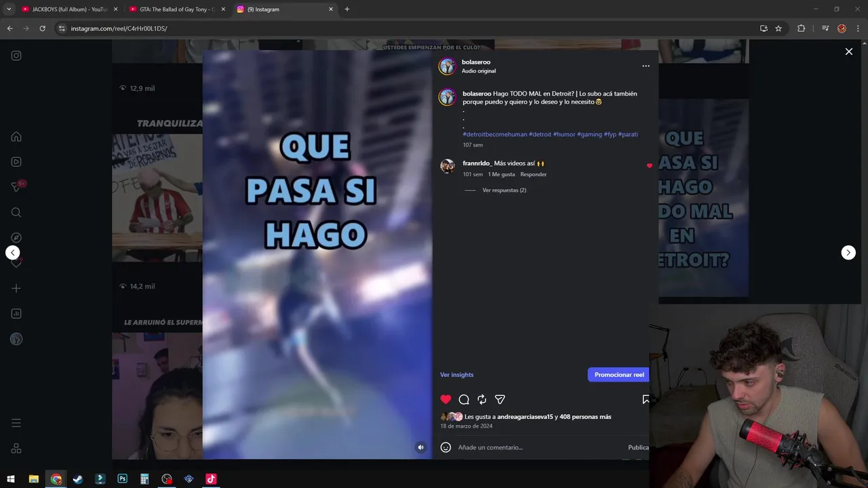Open the frannrldo_ username link
Image resolution: width=868 pixels, height=488 pixels.
click(477, 163)
